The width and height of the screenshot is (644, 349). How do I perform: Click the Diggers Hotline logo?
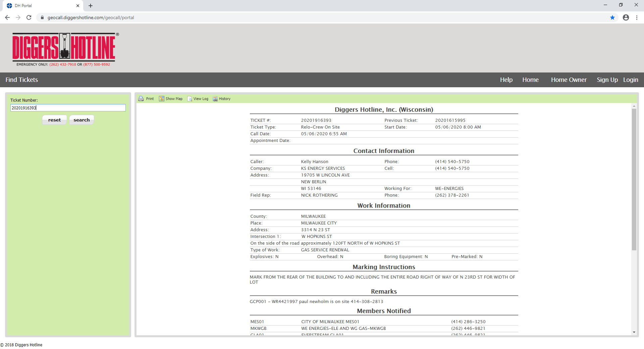(x=64, y=47)
